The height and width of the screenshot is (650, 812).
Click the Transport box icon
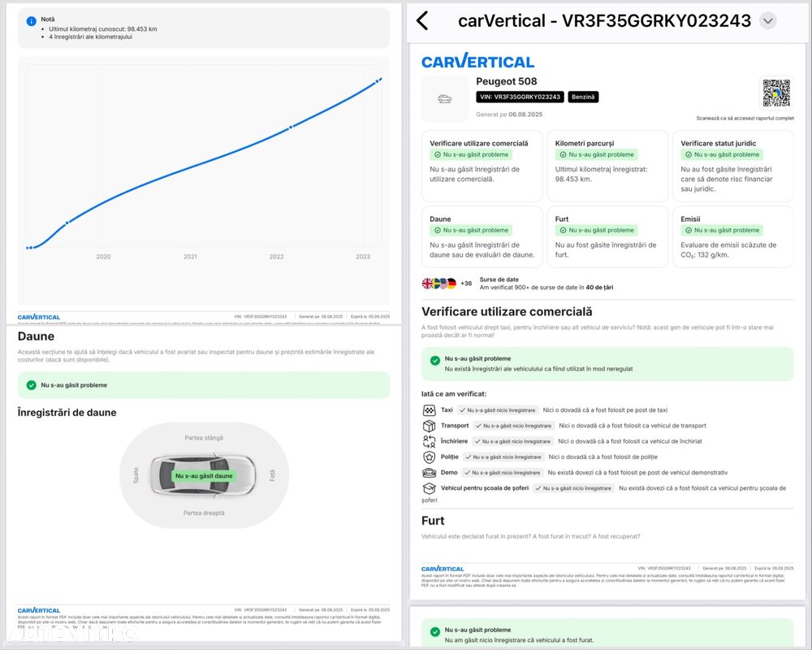(x=429, y=426)
